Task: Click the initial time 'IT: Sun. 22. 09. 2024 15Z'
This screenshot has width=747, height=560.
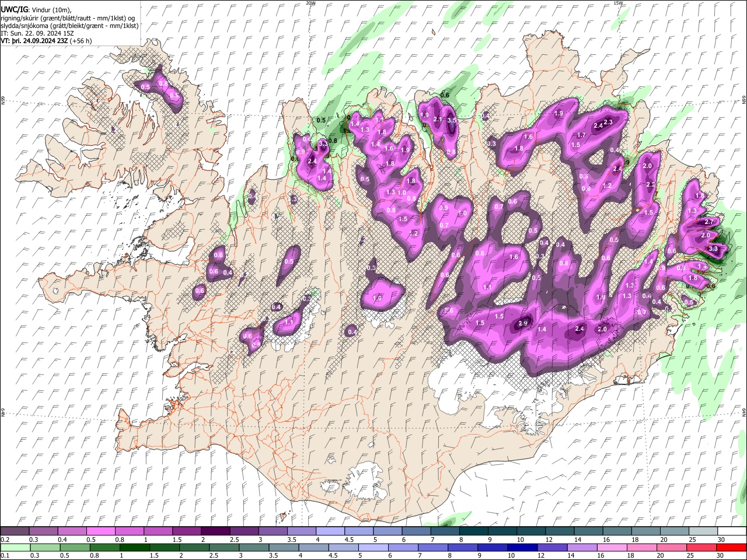Action: click(37, 33)
